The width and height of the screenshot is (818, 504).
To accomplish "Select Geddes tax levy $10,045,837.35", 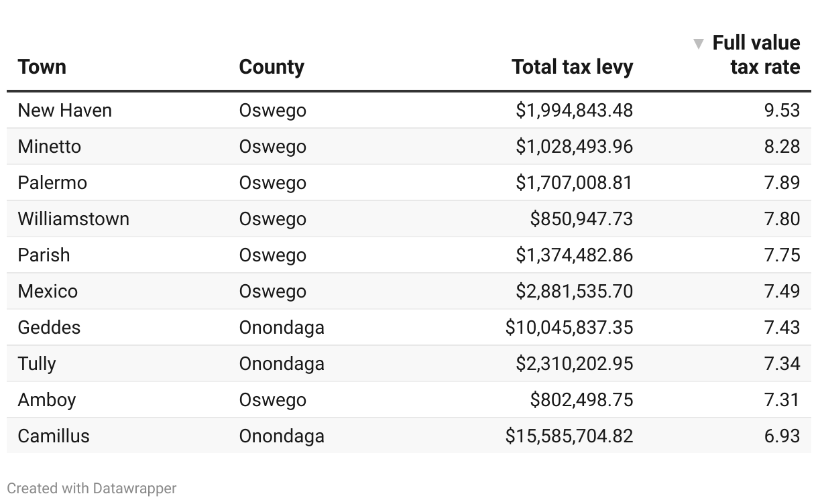I will tap(569, 327).
